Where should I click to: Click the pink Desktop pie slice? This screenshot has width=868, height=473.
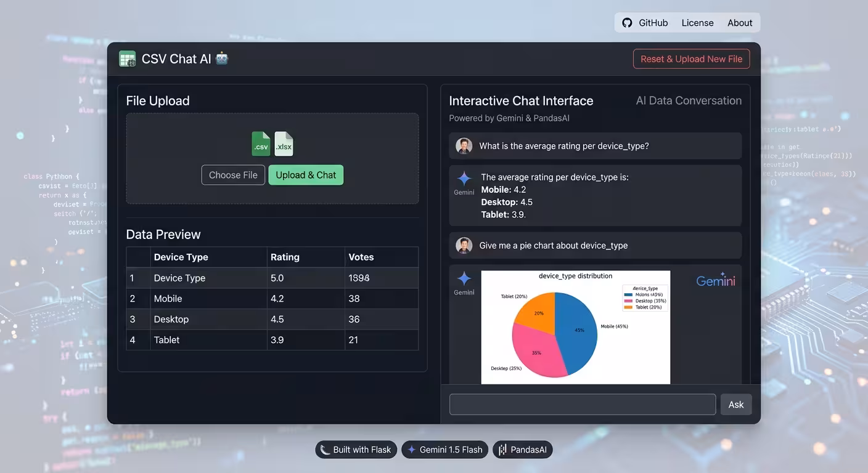[538, 351]
